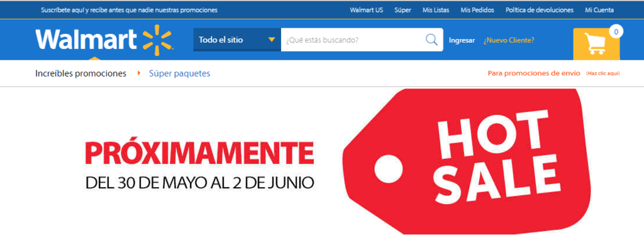Click 'Súper paquetes' link
Viewport: 644px width, 238px height.
[179, 73]
